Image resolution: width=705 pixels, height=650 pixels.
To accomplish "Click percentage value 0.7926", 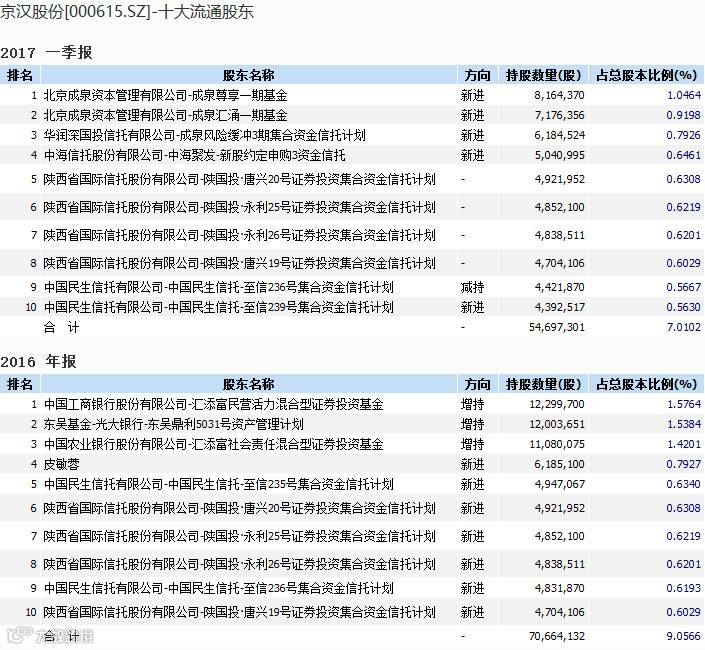I will point(683,135).
